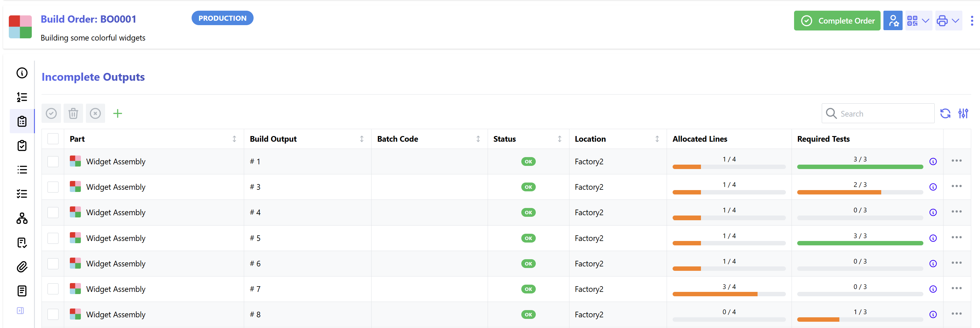Click the info icon for build output #3 tests
The height and width of the screenshot is (328, 980).
point(933,187)
